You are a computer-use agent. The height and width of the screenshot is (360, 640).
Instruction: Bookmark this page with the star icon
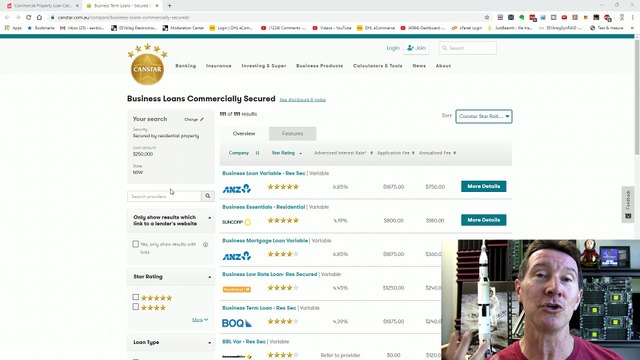click(487, 18)
